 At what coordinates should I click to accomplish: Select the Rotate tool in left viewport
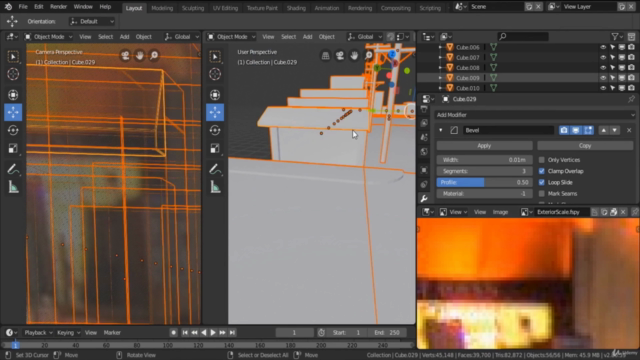pos(13,130)
